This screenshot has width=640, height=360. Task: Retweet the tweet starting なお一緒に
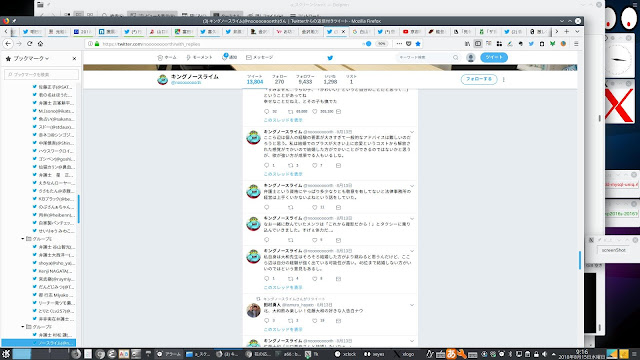point(291,240)
